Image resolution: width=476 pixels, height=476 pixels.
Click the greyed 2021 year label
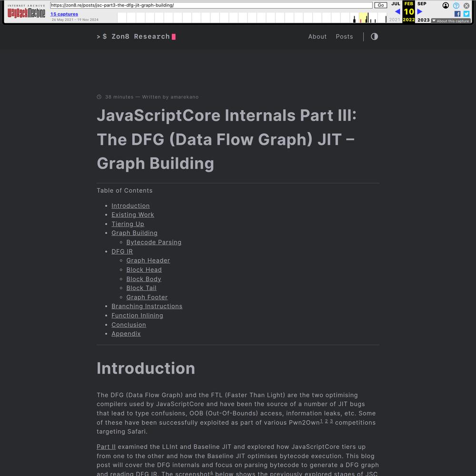(394, 20)
